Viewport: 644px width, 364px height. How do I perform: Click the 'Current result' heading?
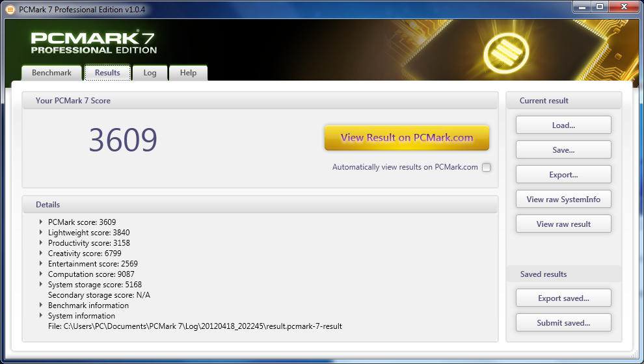pyautogui.click(x=544, y=101)
